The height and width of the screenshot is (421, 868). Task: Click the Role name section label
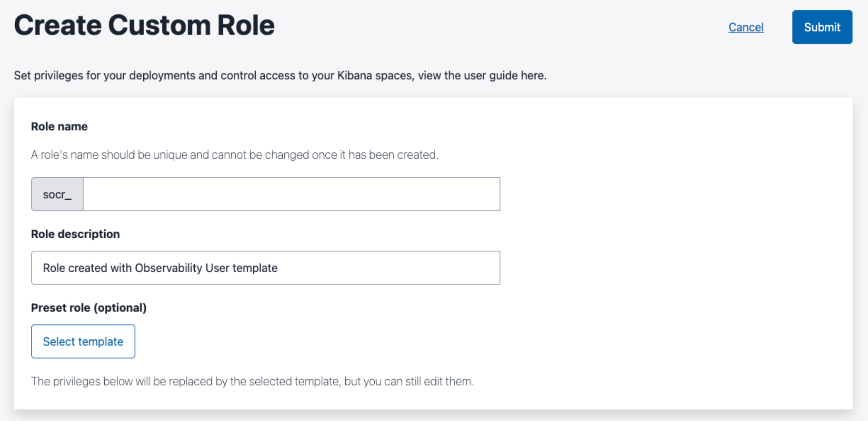59,126
